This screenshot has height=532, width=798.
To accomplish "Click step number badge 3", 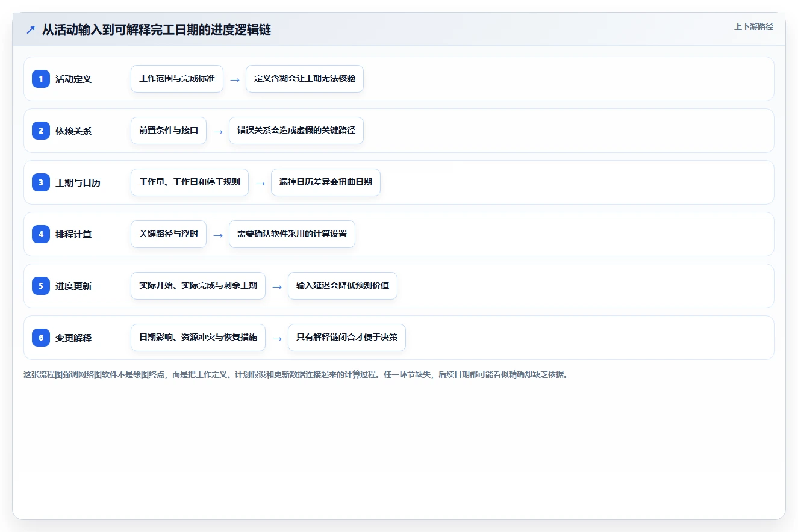I will pyautogui.click(x=41, y=182).
